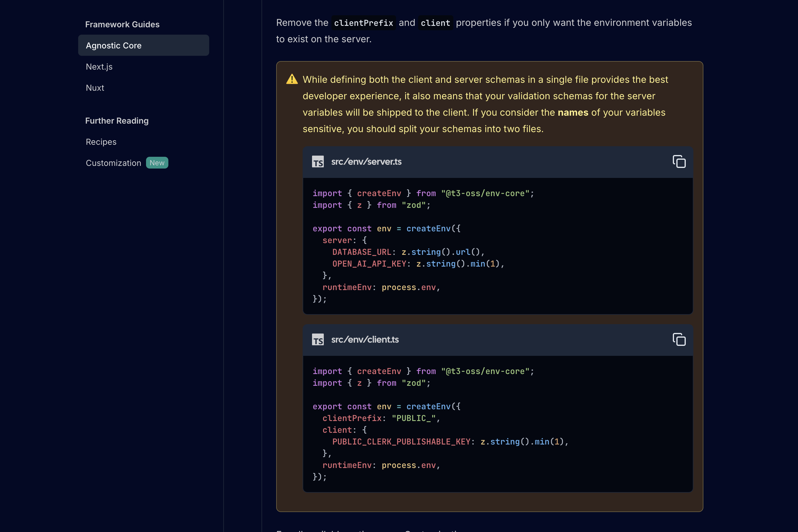
Task: Click runtimeEnv line in client.ts code
Action: (381, 465)
